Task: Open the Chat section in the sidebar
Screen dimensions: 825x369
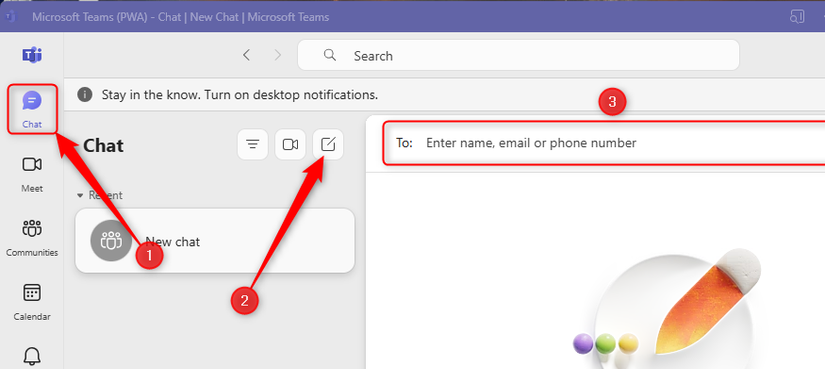Action: pyautogui.click(x=32, y=109)
